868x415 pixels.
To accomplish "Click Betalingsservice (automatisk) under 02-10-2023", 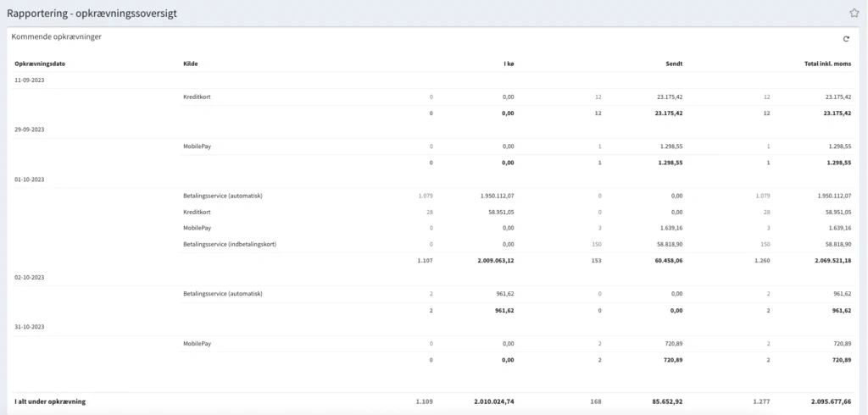I will 223,294.
